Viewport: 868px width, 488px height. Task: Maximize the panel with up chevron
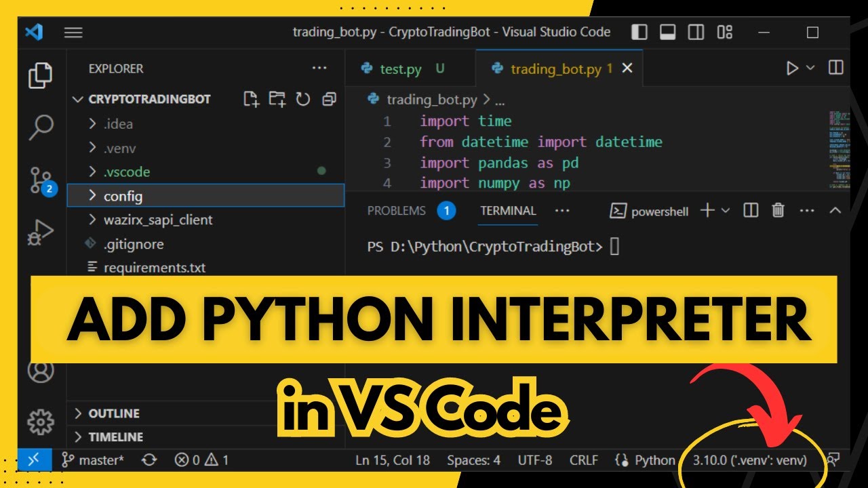pyautogui.click(x=835, y=211)
